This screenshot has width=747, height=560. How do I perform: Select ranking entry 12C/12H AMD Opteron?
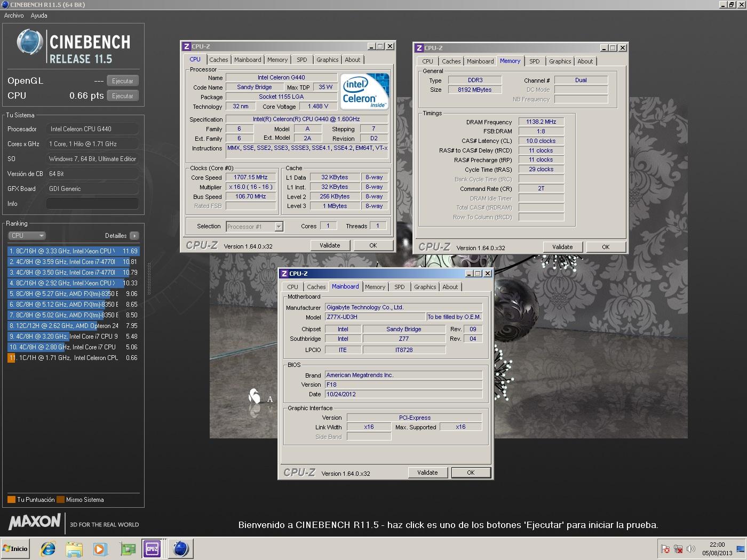(73, 326)
